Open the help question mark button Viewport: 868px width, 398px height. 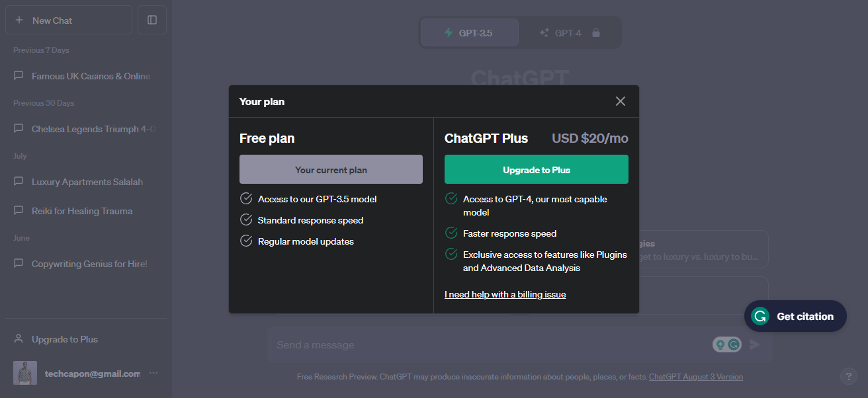pyautogui.click(x=849, y=376)
